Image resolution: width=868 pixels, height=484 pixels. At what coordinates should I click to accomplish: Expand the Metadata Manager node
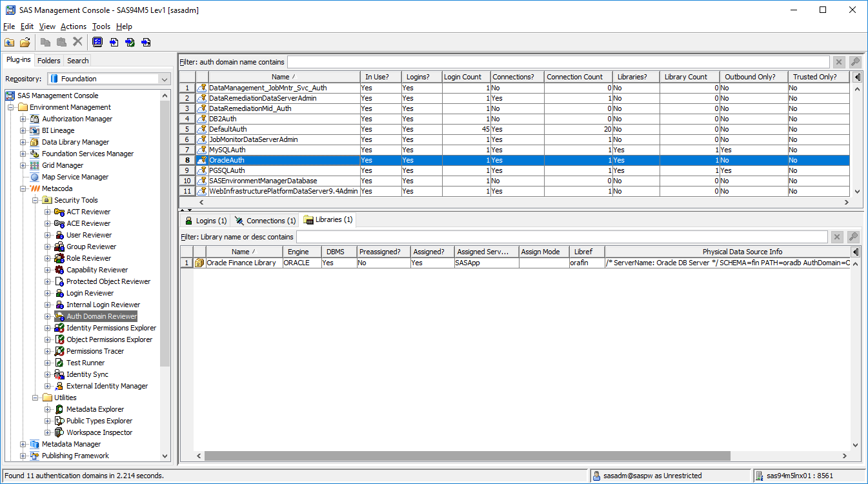[x=23, y=444]
